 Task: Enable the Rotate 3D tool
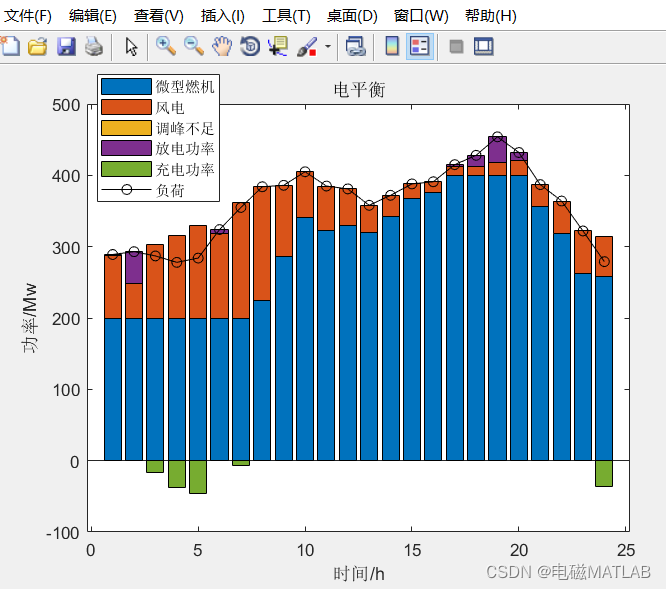[x=250, y=46]
